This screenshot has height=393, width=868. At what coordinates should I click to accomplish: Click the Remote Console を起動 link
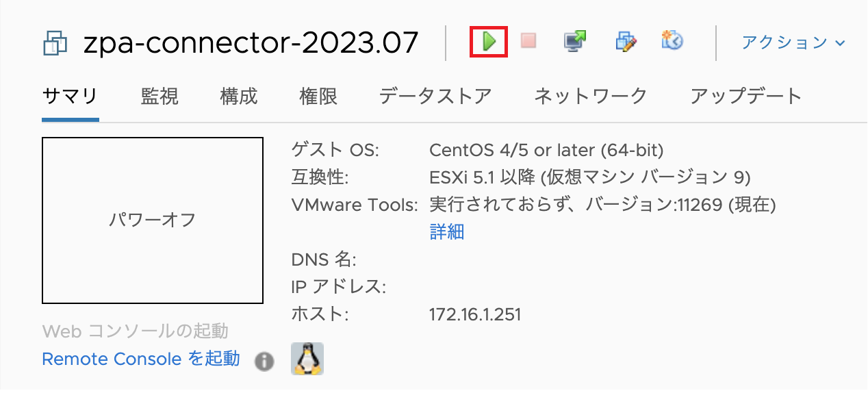[141, 359]
